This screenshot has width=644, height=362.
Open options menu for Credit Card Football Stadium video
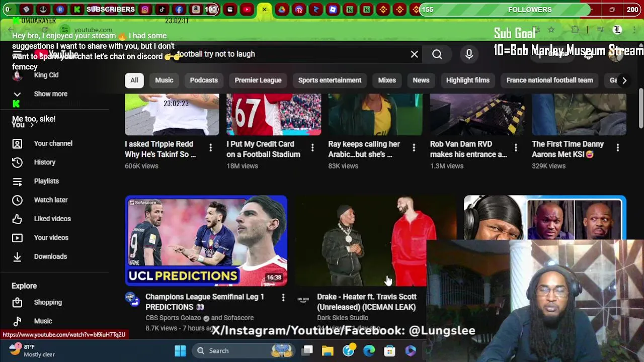pyautogui.click(x=312, y=148)
